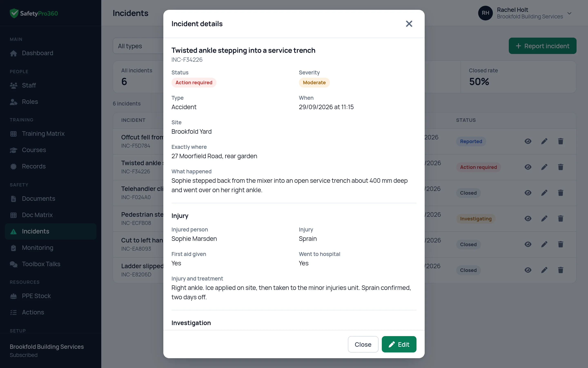View the Telehandler incident eye icon
Screen dimensions: 588x368
click(x=528, y=193)
